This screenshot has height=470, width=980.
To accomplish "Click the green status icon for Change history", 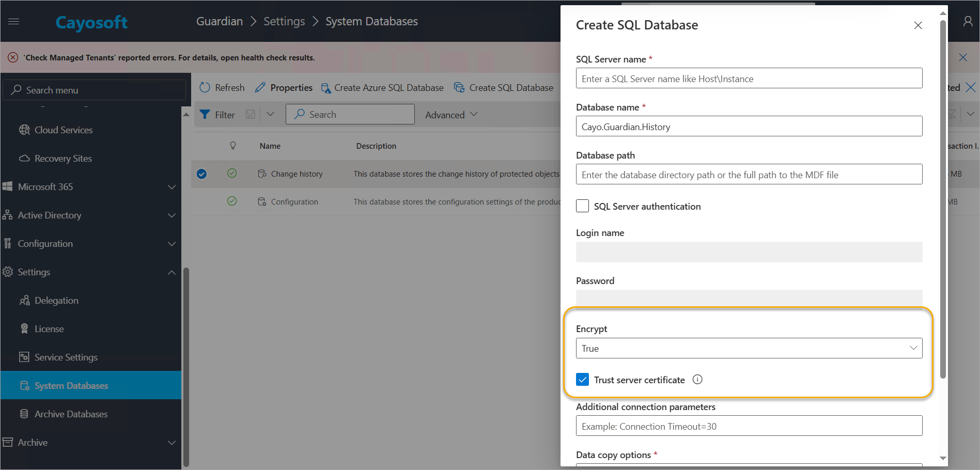I will 232,173.
